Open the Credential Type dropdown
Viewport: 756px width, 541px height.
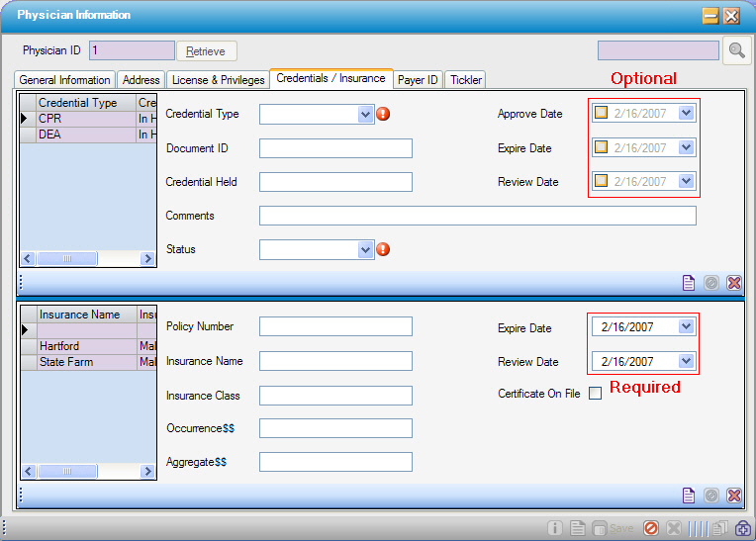click(365, 114)
